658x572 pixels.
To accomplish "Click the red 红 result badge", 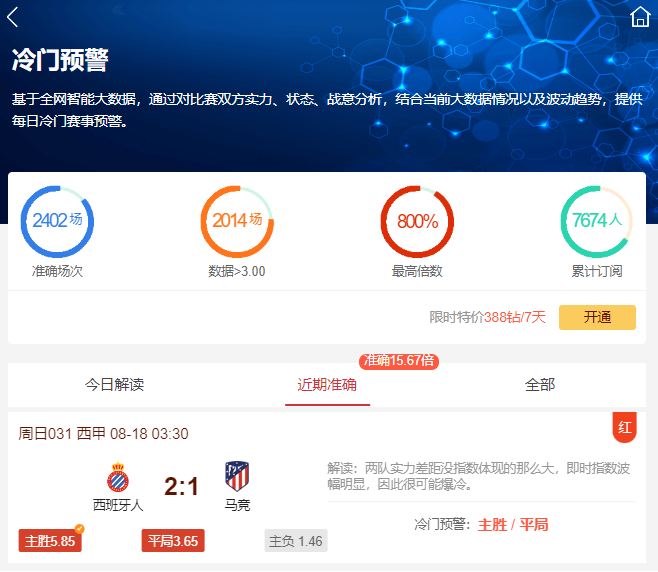I will (625, 428).
